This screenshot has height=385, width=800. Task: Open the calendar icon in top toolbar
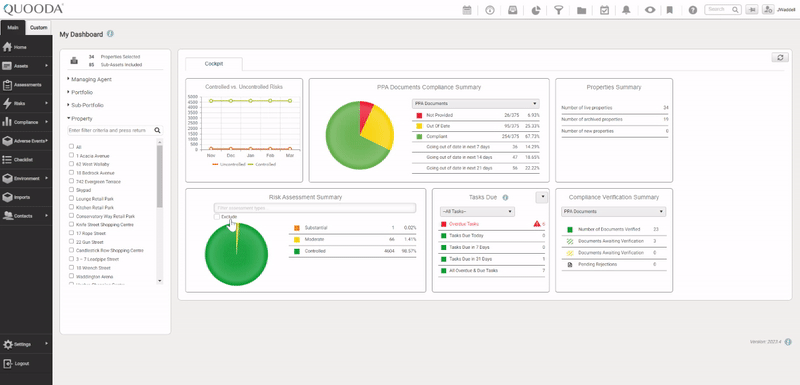(467, 10)
